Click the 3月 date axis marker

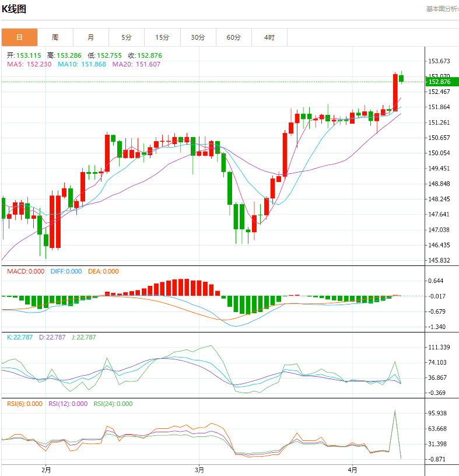pyautogui.click(x=199, y=470)
